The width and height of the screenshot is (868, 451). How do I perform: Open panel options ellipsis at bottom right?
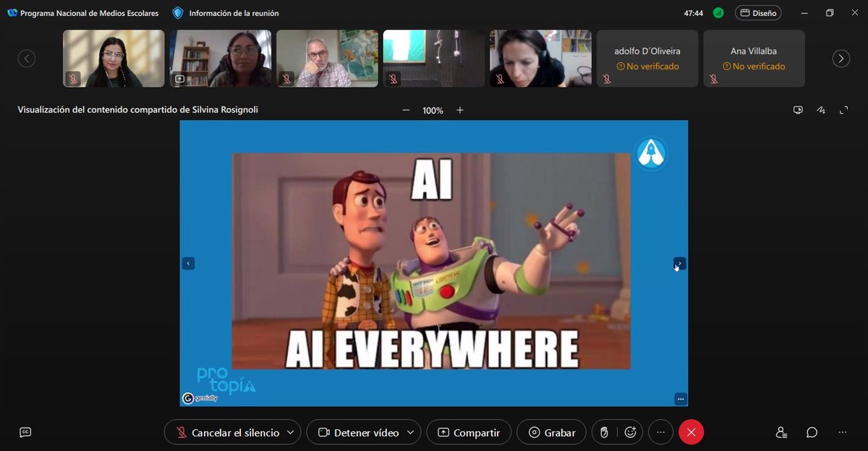[x=842, y=432]
